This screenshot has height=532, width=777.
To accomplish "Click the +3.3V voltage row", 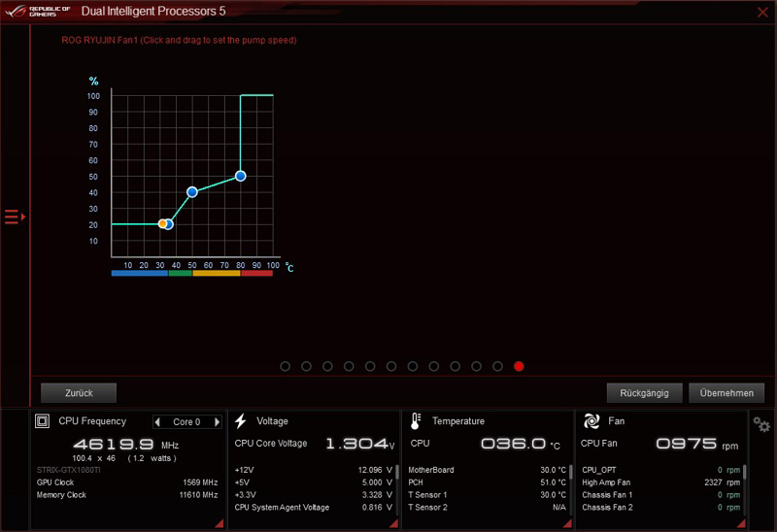I will pos(313,495).
